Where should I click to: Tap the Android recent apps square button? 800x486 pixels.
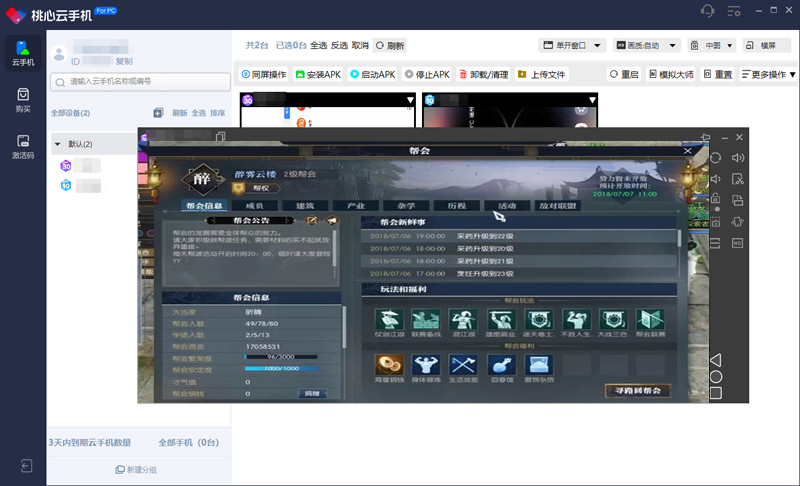coord(716,393)
